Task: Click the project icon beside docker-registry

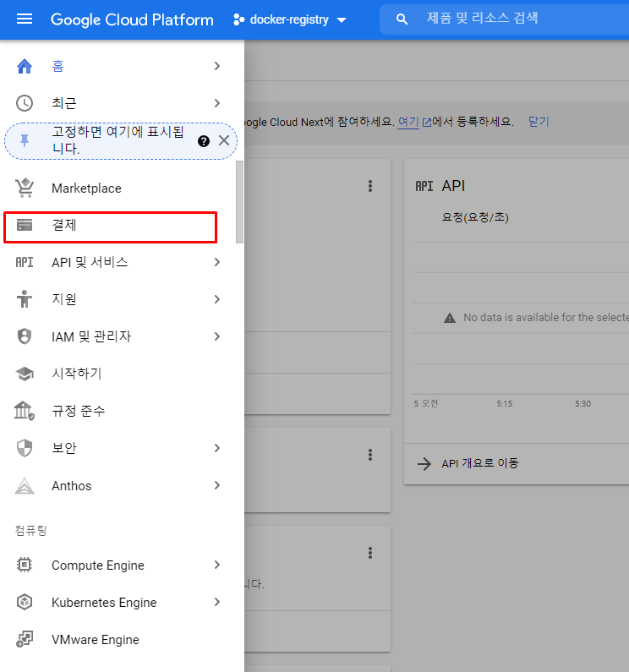Action: (x=238, y=19)
